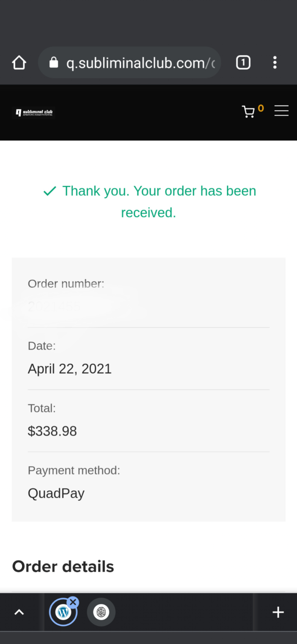The image size is (297, 644).
Task: Close the WordPress tab with X badge
Action: tap(73, 602)
